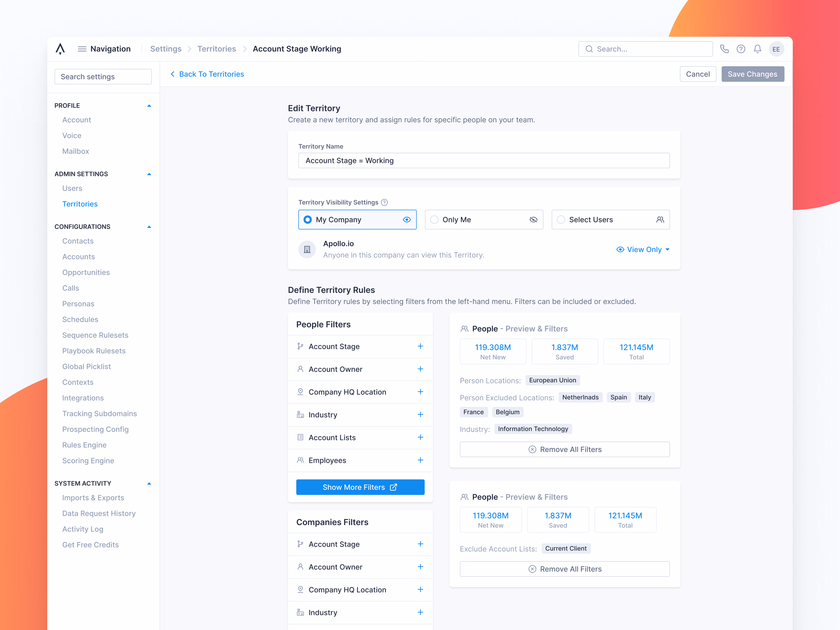The image size is (840, 630).
Task: Add Companies filter Account Owner plus icon
Action: (420, 566)
